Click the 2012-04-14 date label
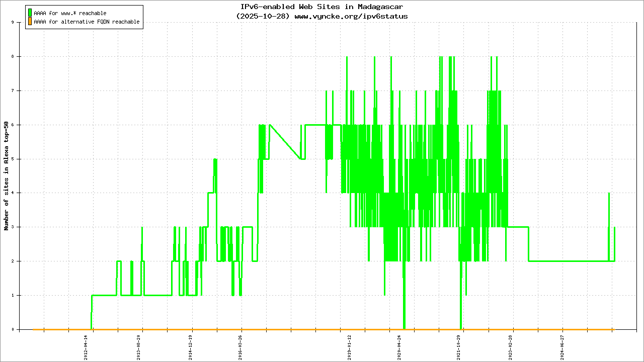 point(86,345)
